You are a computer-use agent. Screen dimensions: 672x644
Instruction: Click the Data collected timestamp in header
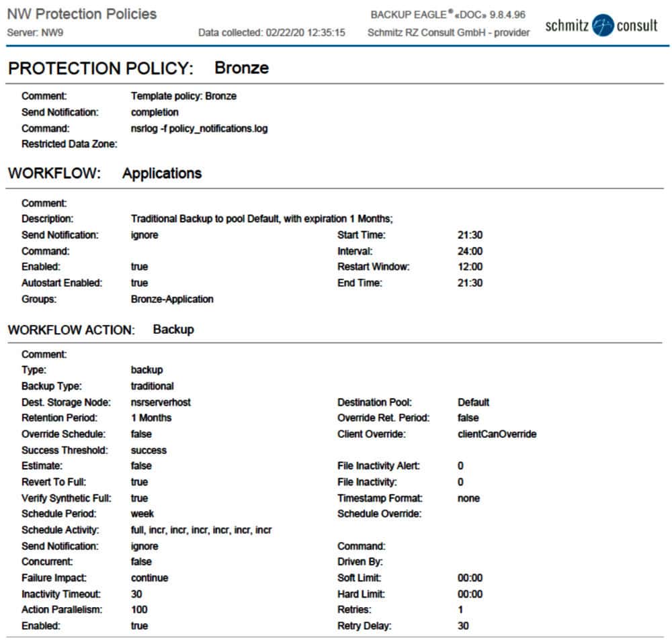[x=271, y=32]
